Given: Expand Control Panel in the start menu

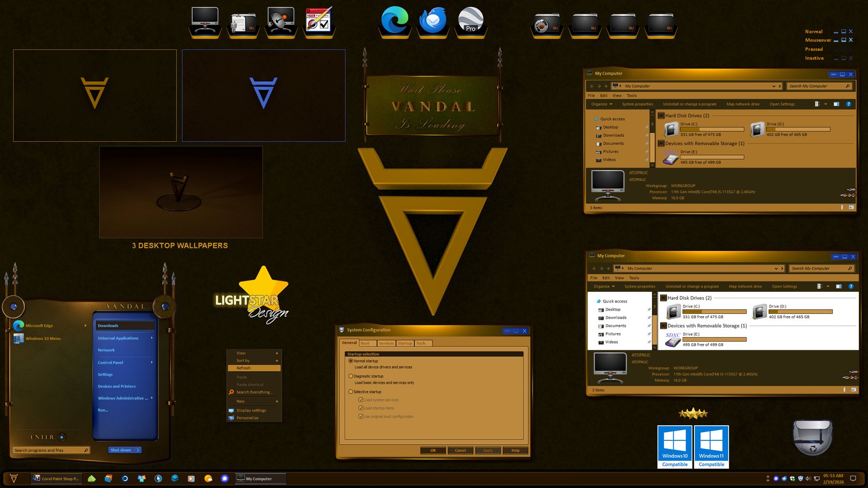Looking at the screenshot, I should 111,362.
